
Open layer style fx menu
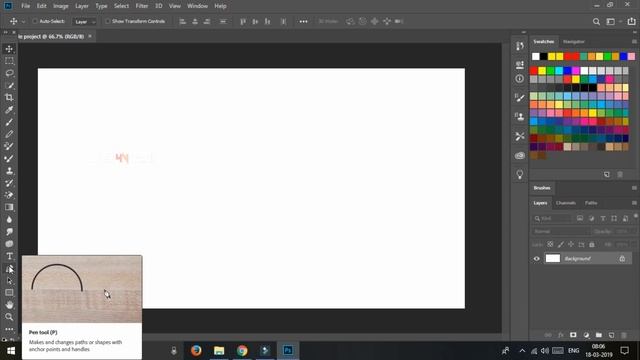561,335
